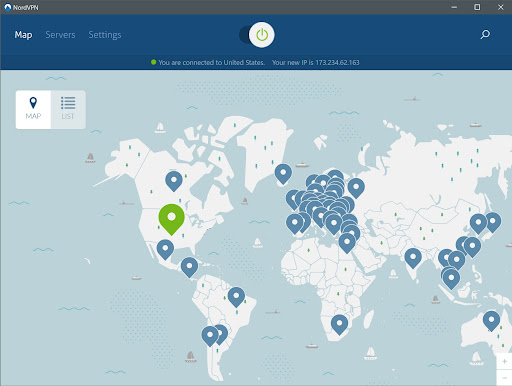Pick the South Africa server pin

pyautogui.click(x=339, y=324)
